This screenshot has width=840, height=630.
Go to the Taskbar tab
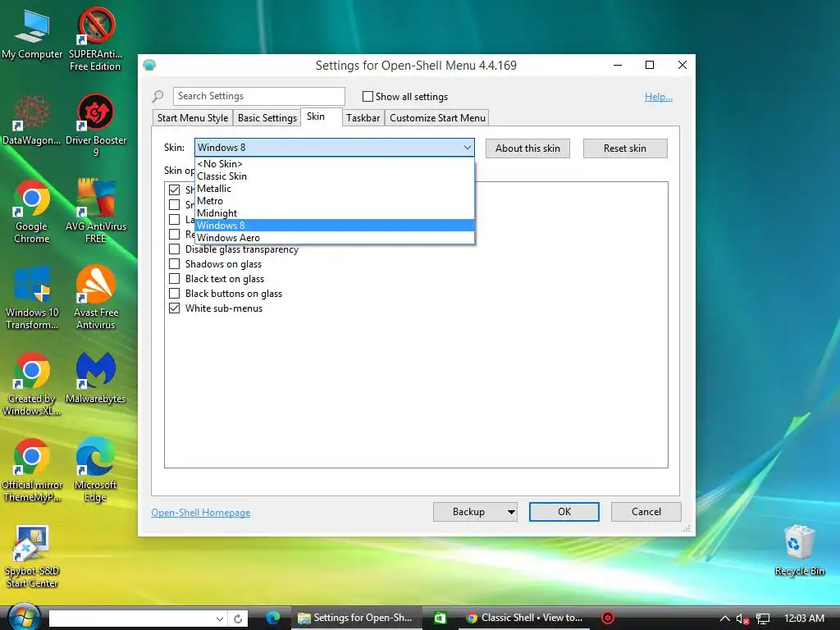[x=363, y=118]
